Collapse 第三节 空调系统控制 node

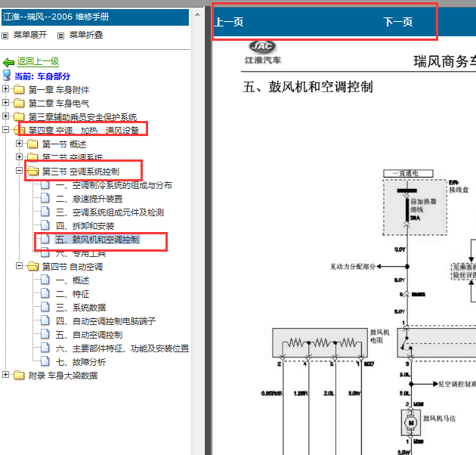[19, 170]
